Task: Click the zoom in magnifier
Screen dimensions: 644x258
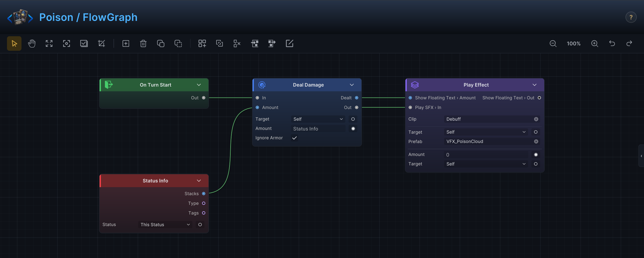Action: coord(595,43)
